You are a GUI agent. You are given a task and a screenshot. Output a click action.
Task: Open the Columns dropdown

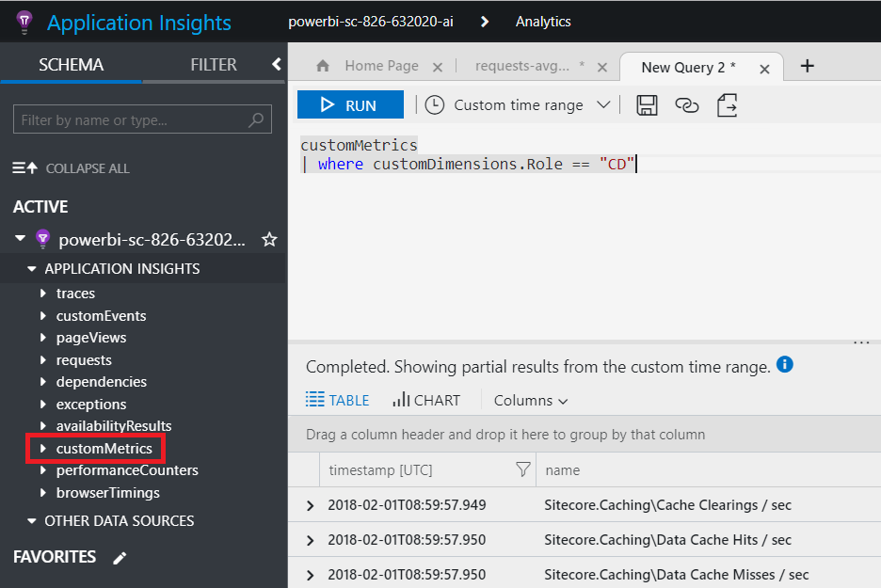pos(531,401)
